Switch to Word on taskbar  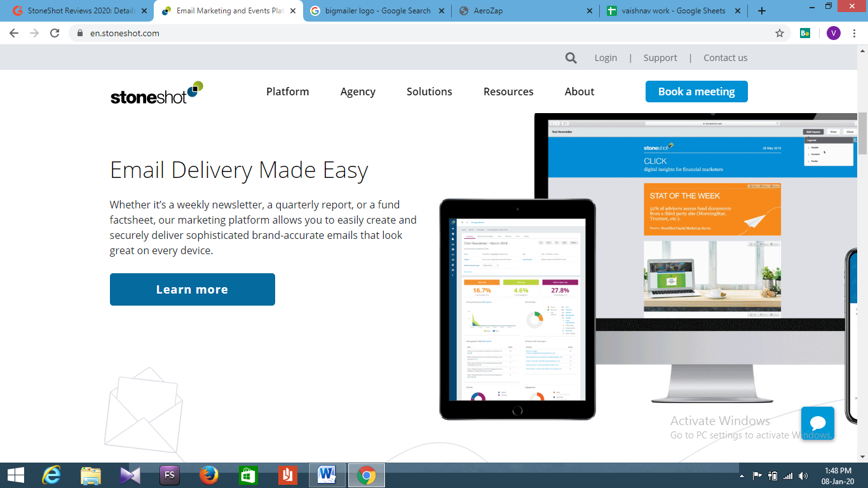(x=327, y=475)
